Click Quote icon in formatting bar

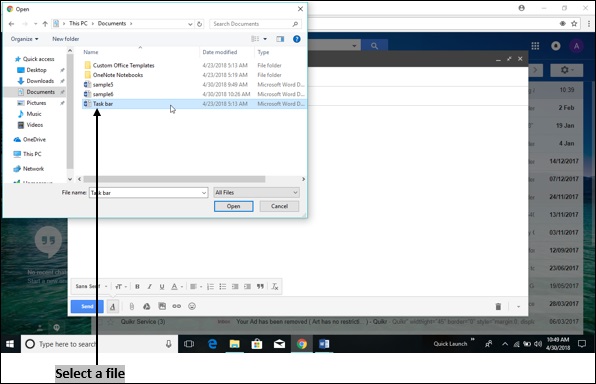click(x=260, y=287)
